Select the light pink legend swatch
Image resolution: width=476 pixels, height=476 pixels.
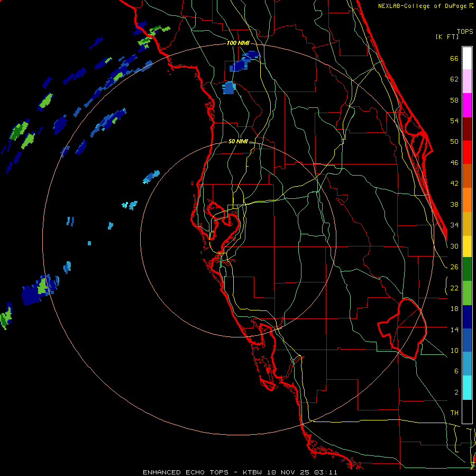[467, 81]
